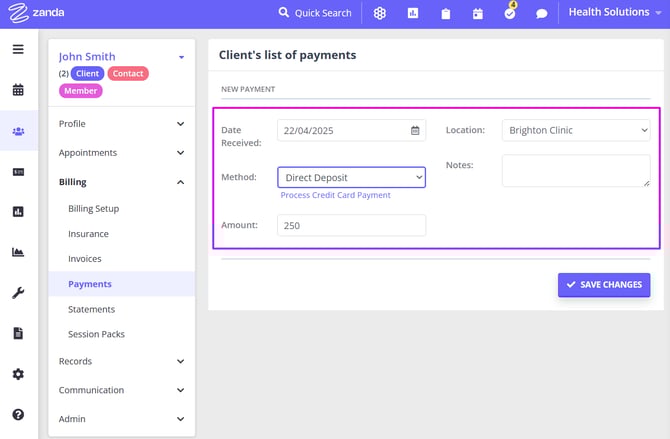The width and height of the screenshot is (670, 439).
Task: Click the Process Credit Card Payment link
Action: pos(335,195)
